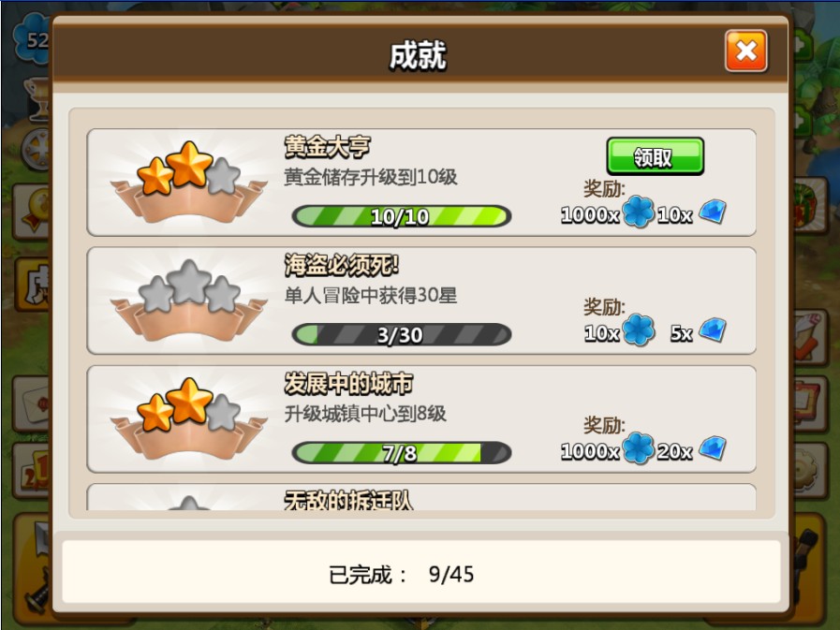The width and height of the screenshot is (840, 630).
Task: Click the blue diamond icon in 海盗必须死! reward
Action: (x=713, y=330)
